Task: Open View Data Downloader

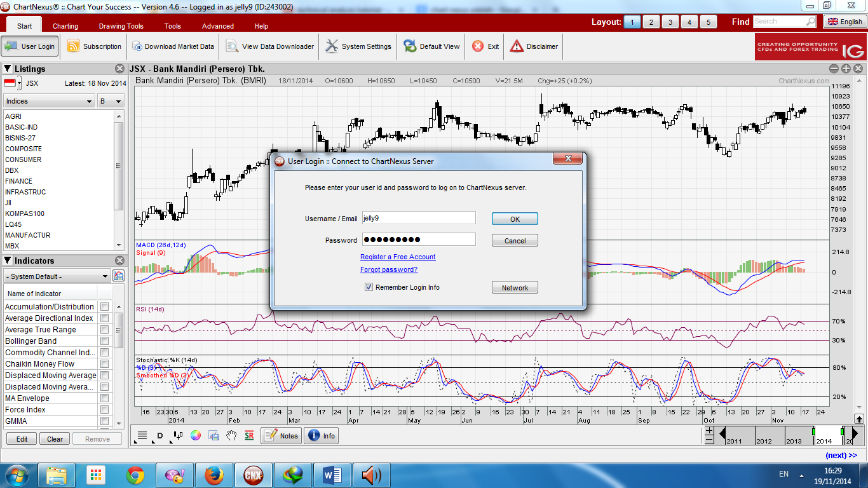Action: [270, 46]
